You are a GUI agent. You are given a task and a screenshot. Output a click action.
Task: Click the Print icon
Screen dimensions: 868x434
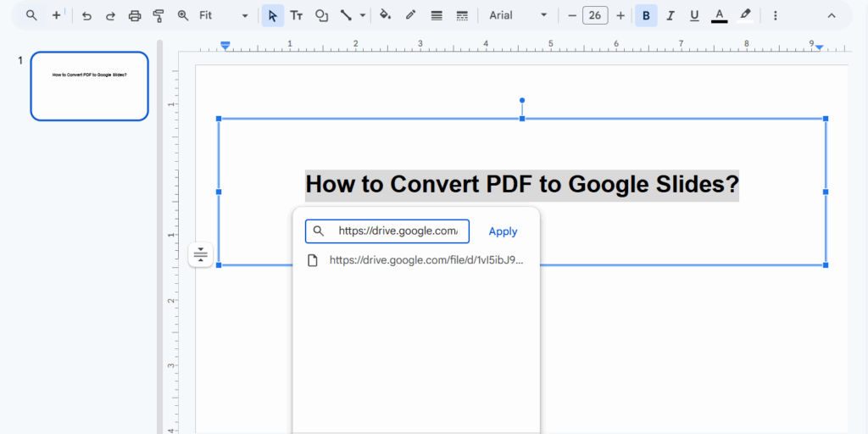coord(135,15)
